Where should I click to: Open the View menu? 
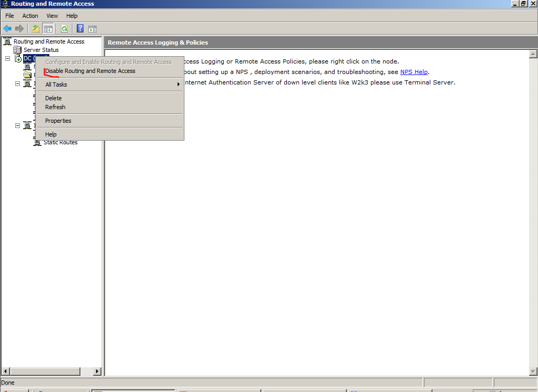coord(52,16)
